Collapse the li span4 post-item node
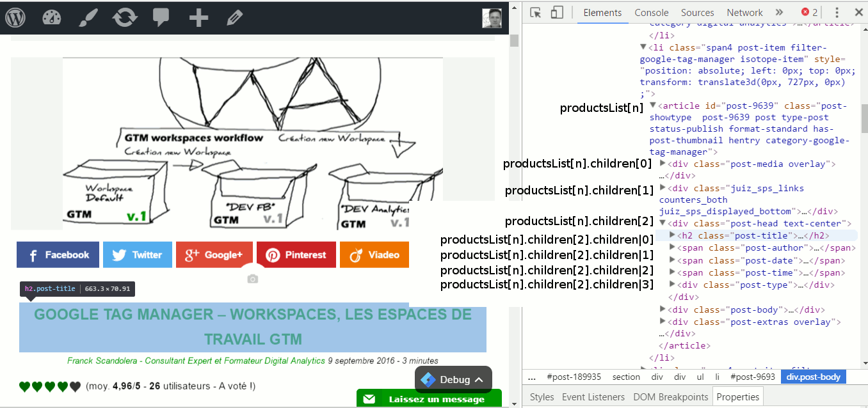 tap(643, 47)
